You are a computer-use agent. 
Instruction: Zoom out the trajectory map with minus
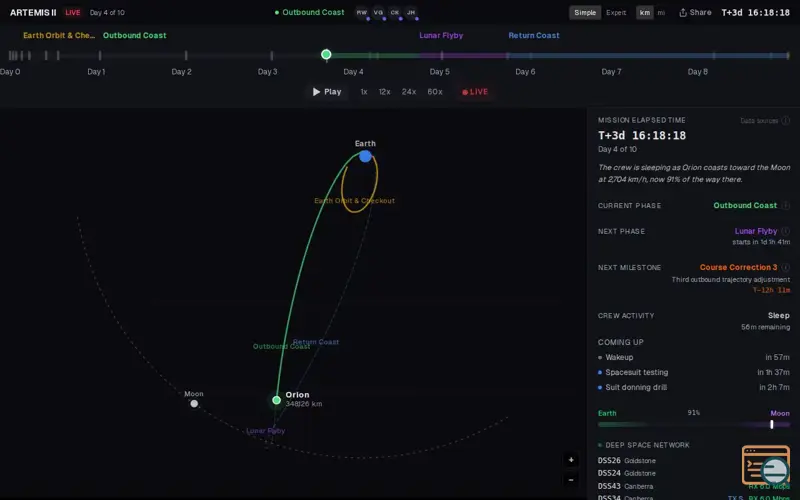571,480
